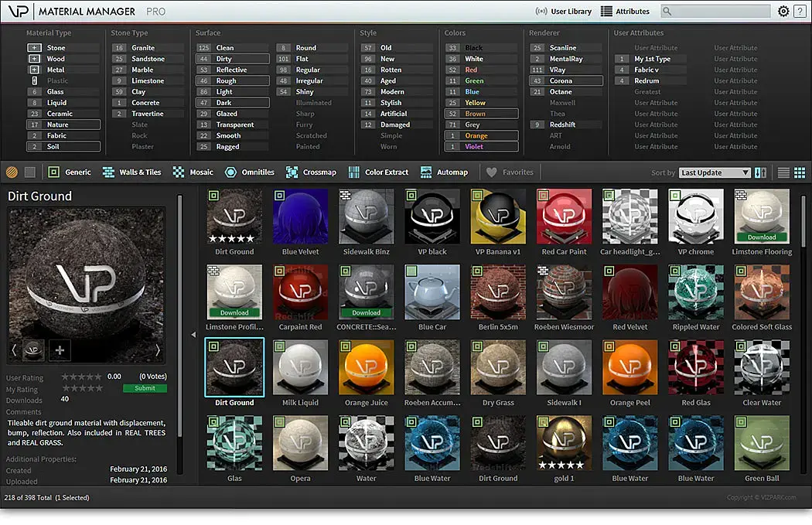812x525 pixels.
Task: Click the Automap icon
Action: coord(426,172)
